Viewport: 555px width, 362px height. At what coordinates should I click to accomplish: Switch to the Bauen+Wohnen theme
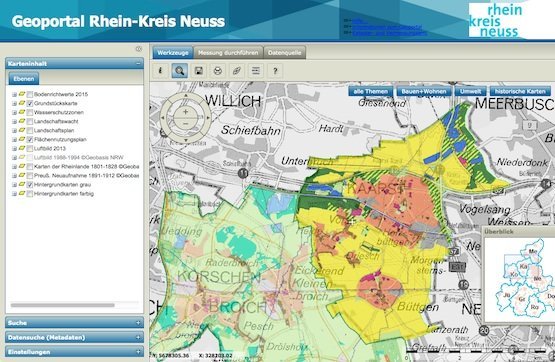[x=424, y=91]
